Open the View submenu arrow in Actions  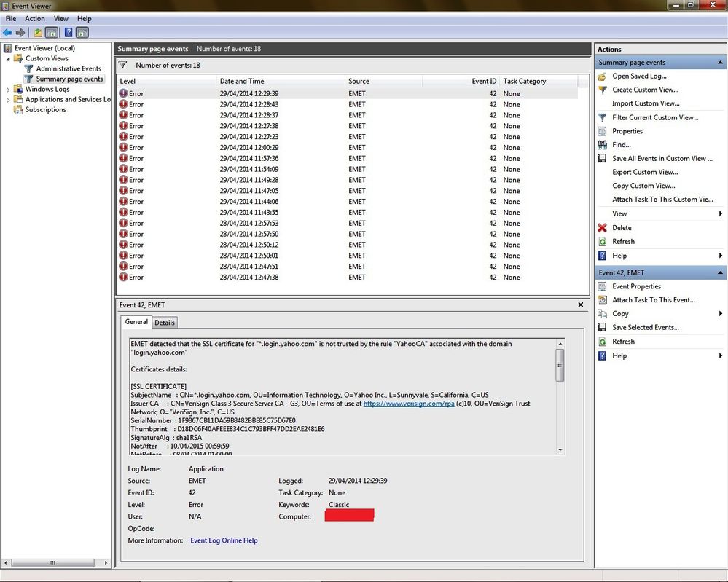(x=720, y=213)
